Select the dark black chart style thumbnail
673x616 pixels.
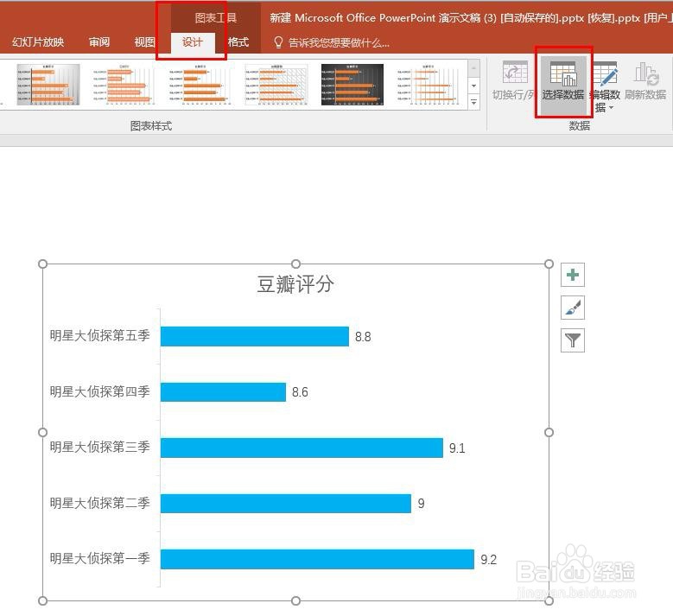tap(352, 85)
